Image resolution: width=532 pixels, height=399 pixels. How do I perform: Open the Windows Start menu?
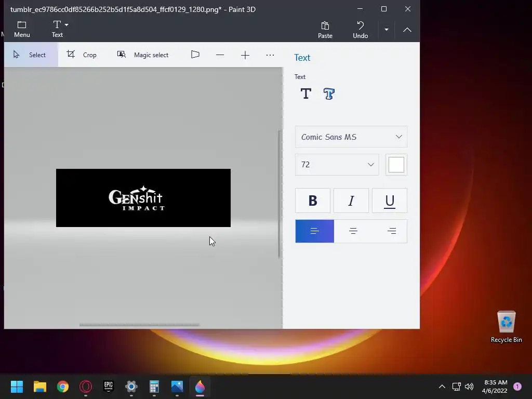pyautogui.click(x=17, y=387)
